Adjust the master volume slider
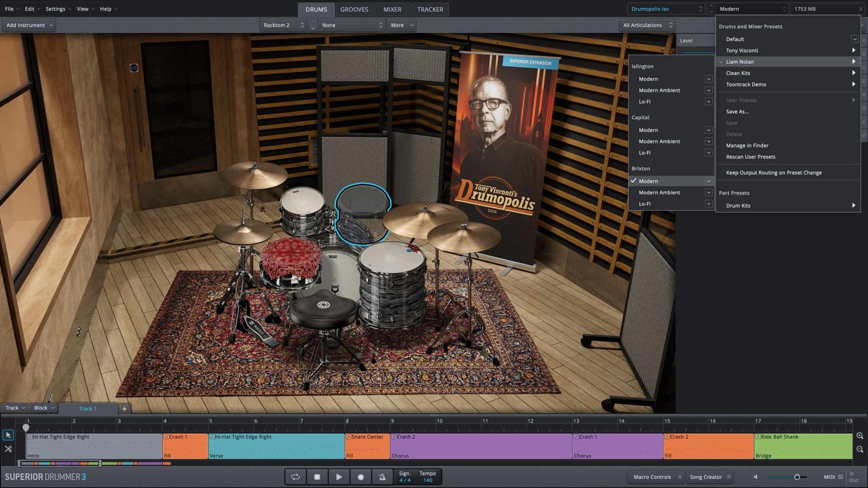Screen dimensions: 868x488 pyautogui.click(x=797, y=477)
